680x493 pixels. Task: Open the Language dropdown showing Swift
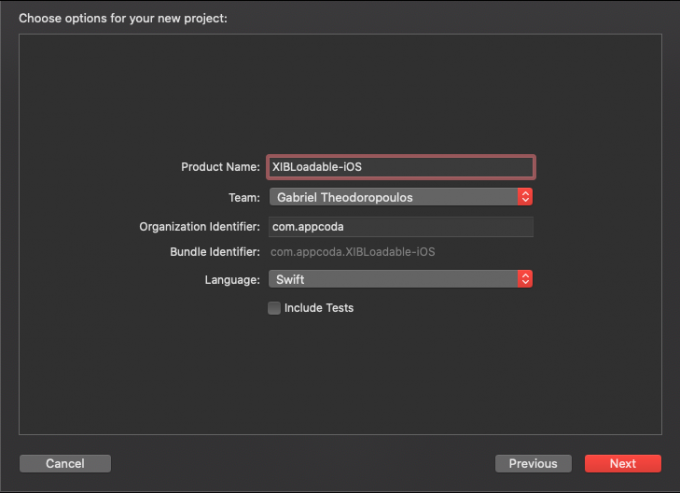(392, 280)
